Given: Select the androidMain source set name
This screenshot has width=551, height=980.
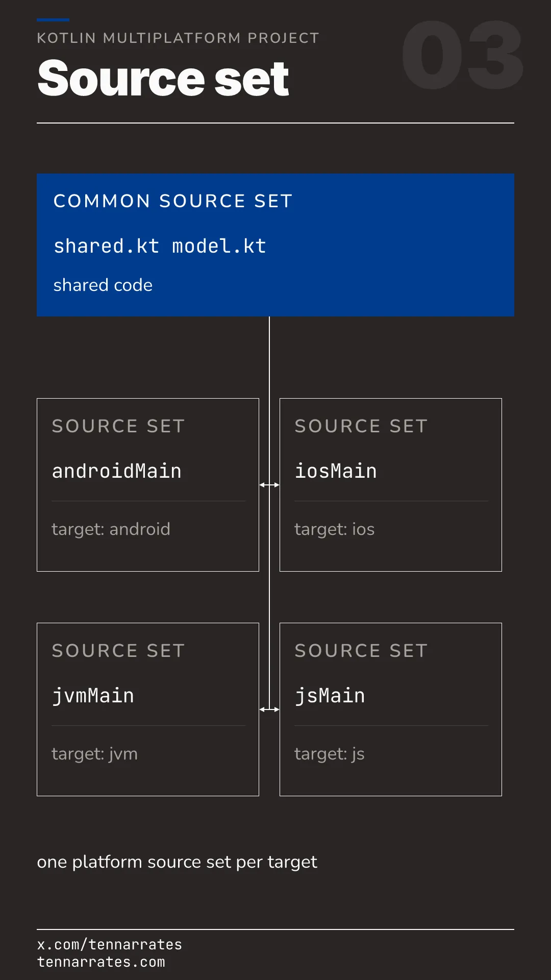Looking at the screenshot, I should click(x=117, y=471).
